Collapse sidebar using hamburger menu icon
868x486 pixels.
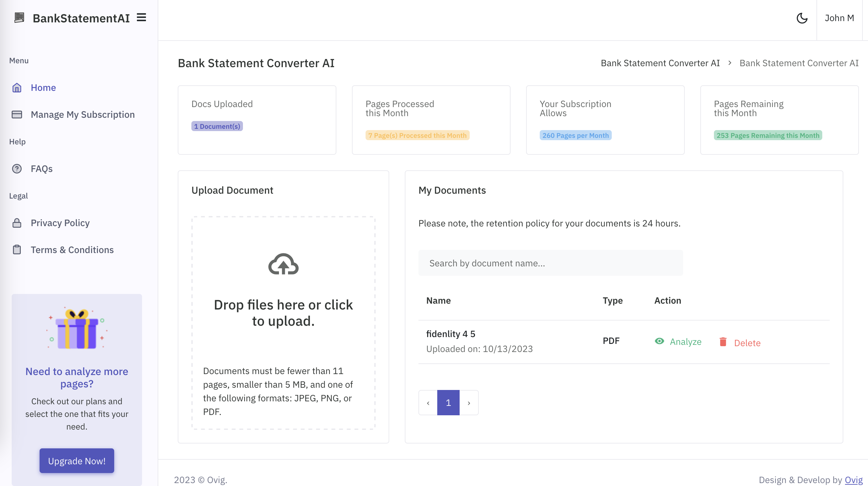(141, 18)
